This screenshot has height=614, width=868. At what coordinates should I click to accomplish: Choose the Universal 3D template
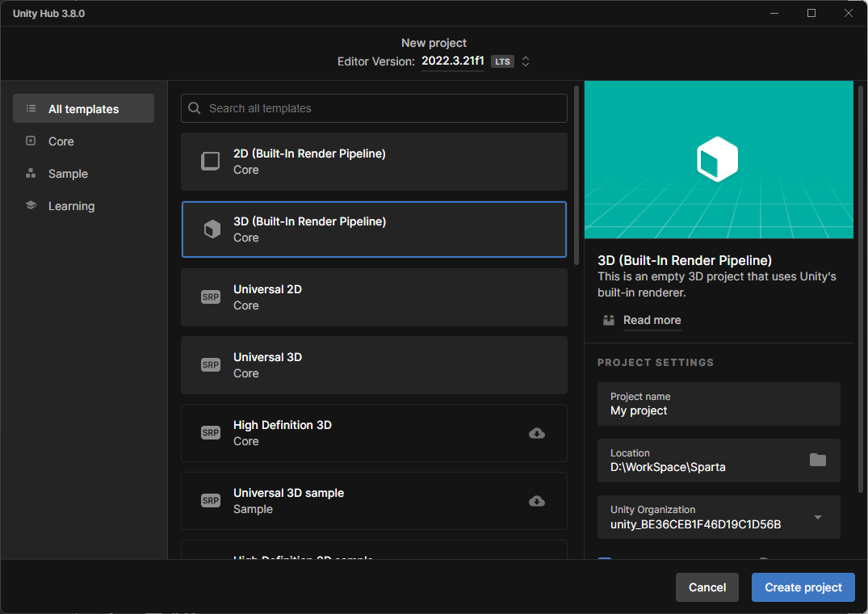(374, 365)
